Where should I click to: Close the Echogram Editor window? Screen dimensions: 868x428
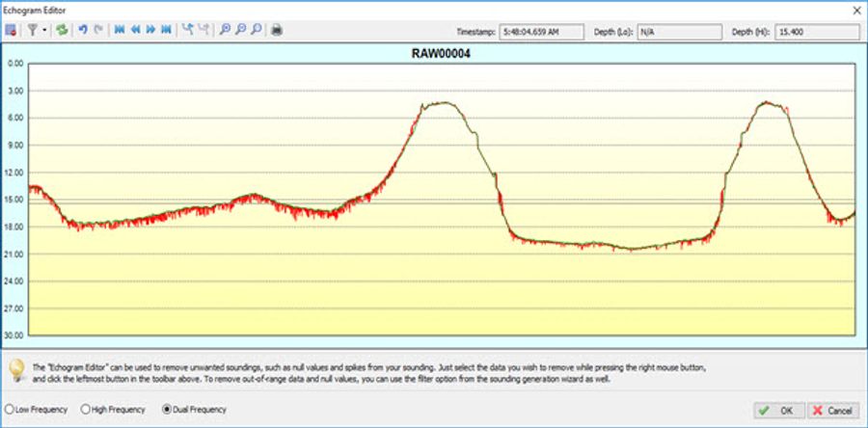(x=856, y=10)
